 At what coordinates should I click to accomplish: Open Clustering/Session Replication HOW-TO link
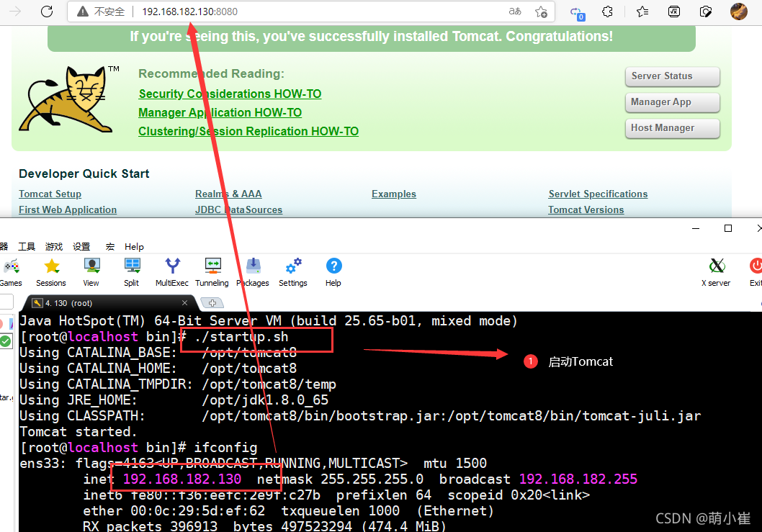(248, 131)
